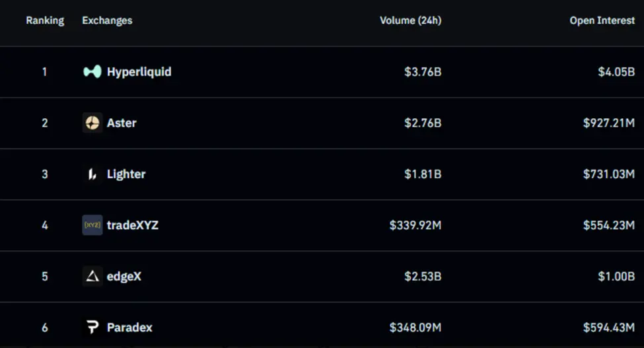Go to the edgeX exchange name

124,276
